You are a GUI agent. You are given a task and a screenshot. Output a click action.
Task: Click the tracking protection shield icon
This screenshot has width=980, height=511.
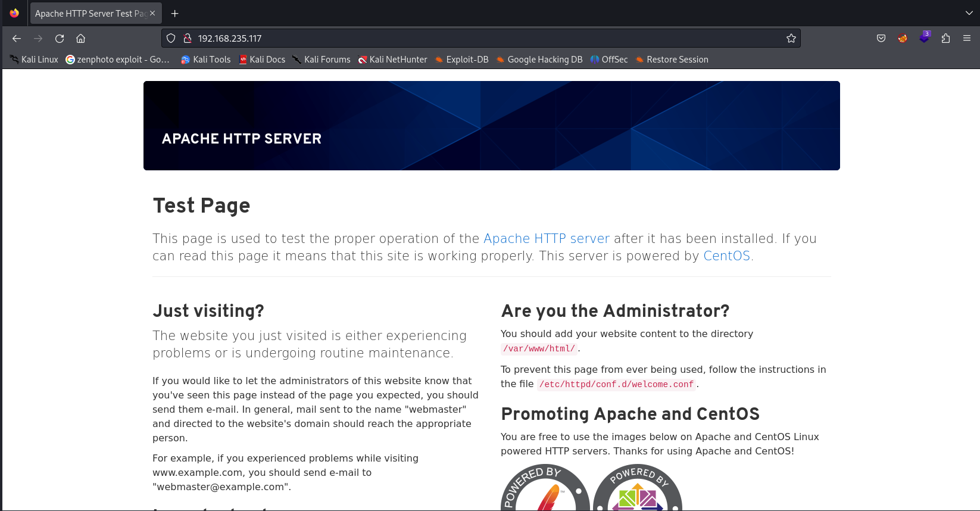pos(171,39)
